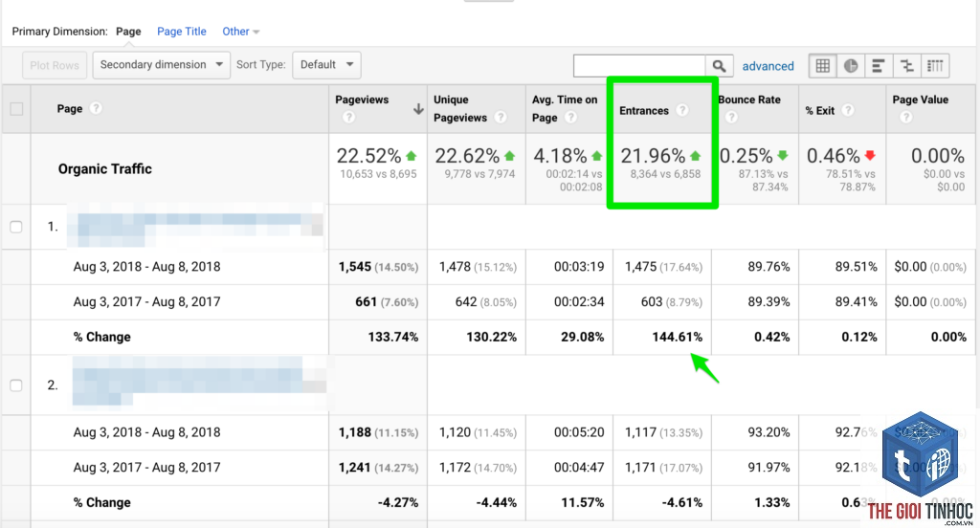Open help icon beside Avg. Time on Page
Image resolution: width=980 pixels, height=528 pixels.
point(570,118)
